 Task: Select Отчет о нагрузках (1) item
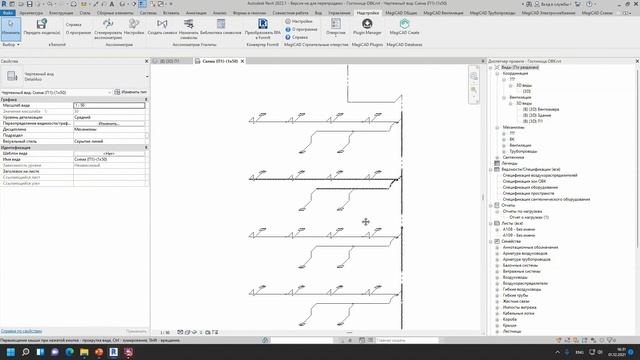[529, 218]
